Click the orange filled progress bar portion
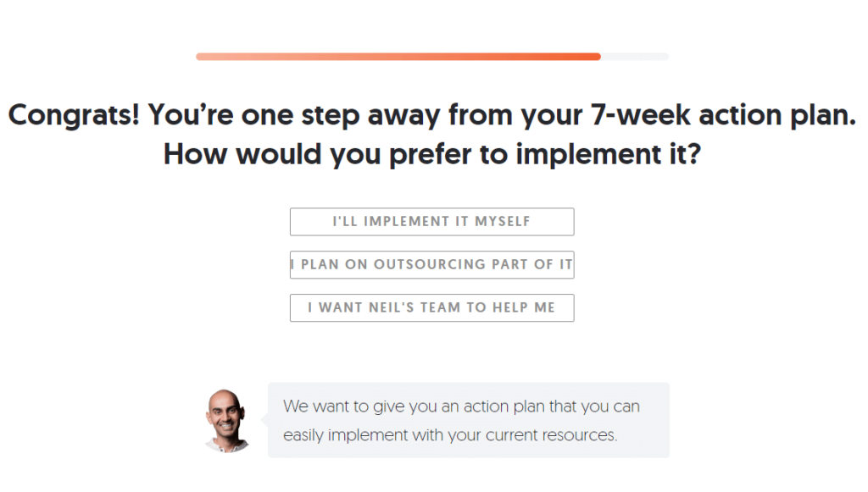868x492 pixels. pyautogui.click(x=398, y=57)
